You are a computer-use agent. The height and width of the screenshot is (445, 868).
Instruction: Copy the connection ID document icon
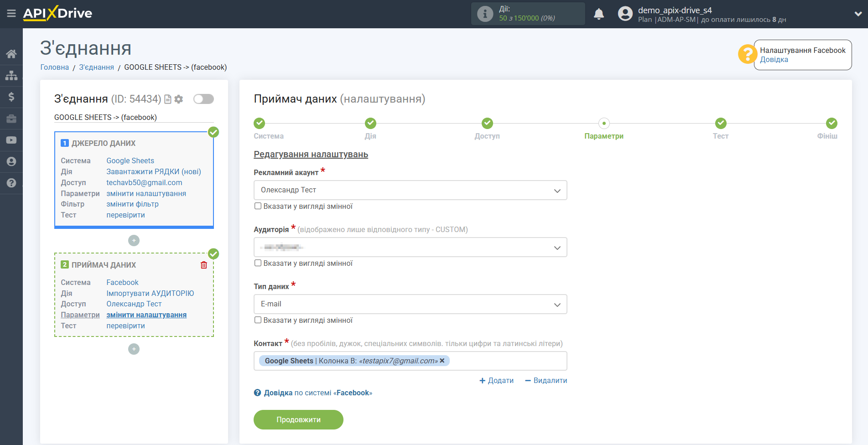(x=168, y=99)
